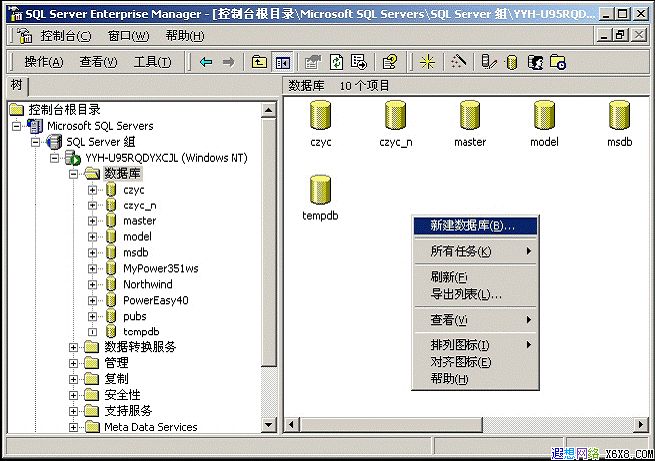Choose 帮助(H) in context menu
Screen dimensions: 655x461
pyautogui.click(x=475, y=379)
